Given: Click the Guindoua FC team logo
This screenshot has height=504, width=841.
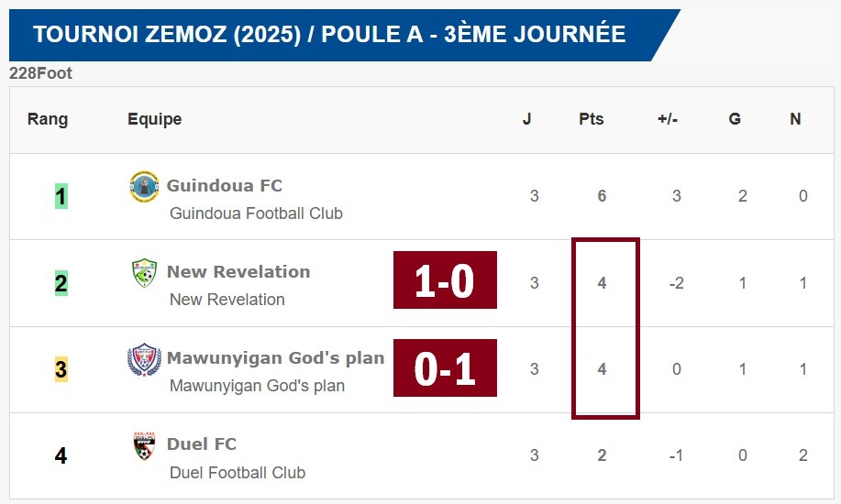Looking at the screenshot, I should coord(144,186).
